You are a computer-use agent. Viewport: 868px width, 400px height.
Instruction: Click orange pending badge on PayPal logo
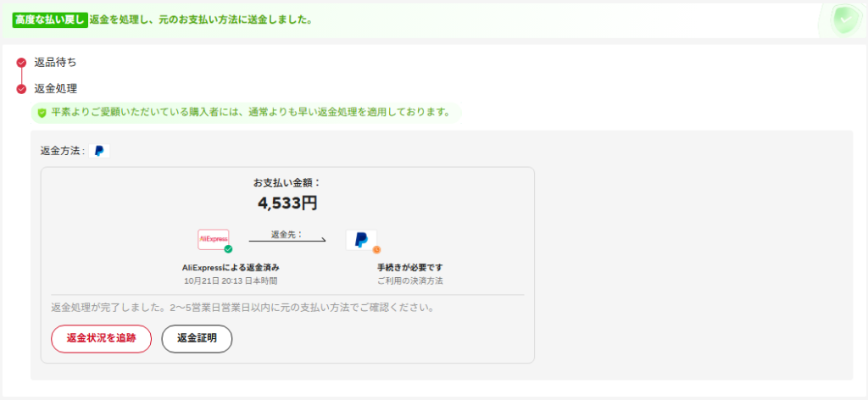tap(376, 249)
